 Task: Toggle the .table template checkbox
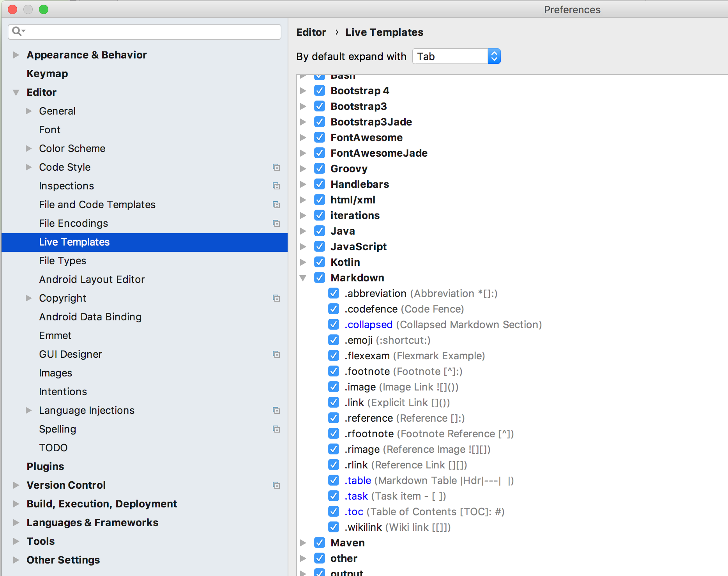click(x=334, y=480)
